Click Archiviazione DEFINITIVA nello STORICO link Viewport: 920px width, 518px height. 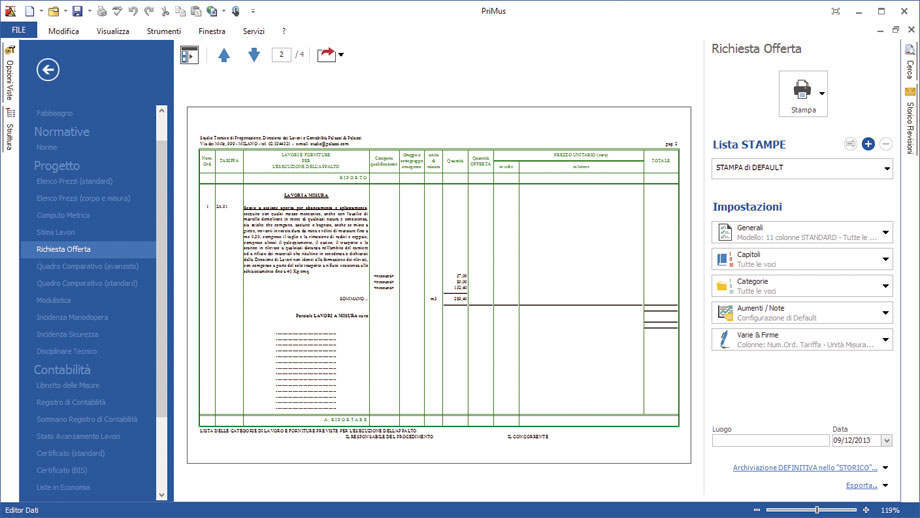click(804, 468)
